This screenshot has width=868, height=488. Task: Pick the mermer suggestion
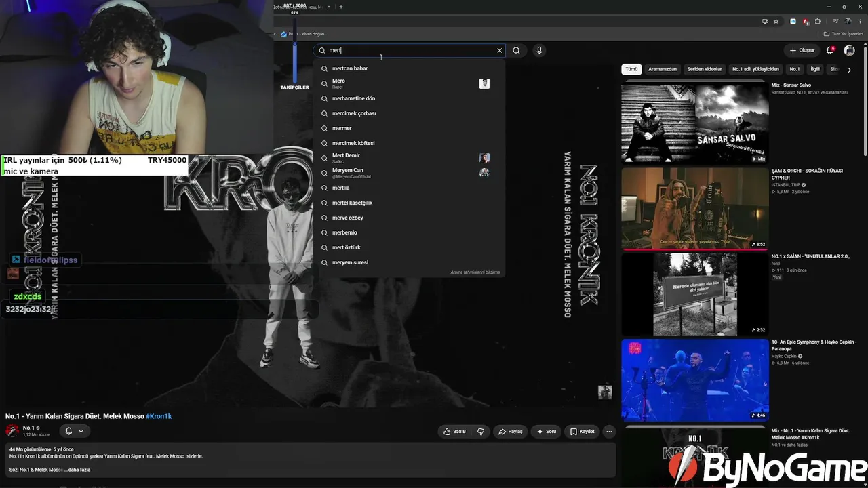pyautogui.click(x=410, y=128)
